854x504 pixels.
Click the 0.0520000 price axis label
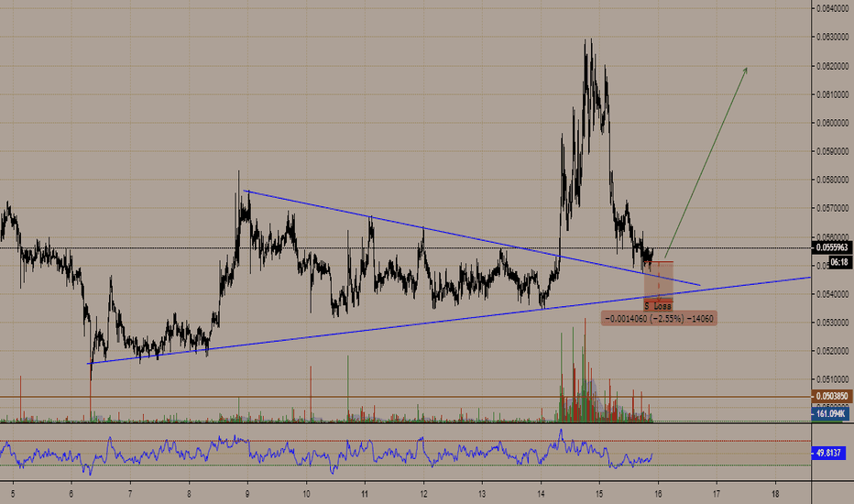832,350
